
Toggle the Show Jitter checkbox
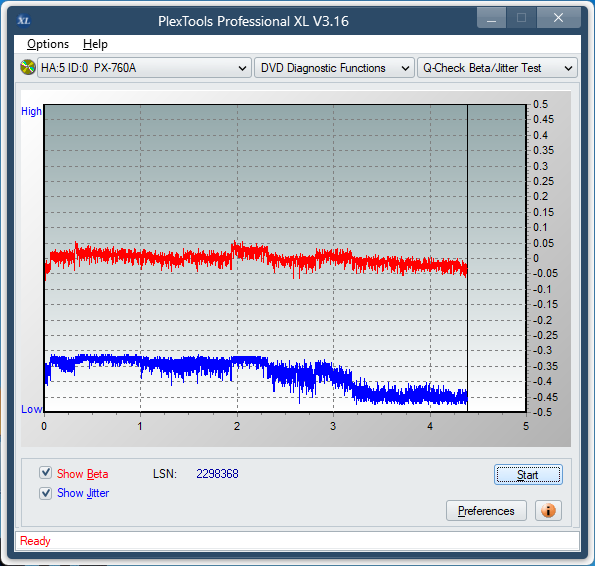pyautogui.click(x=46, y=493)
